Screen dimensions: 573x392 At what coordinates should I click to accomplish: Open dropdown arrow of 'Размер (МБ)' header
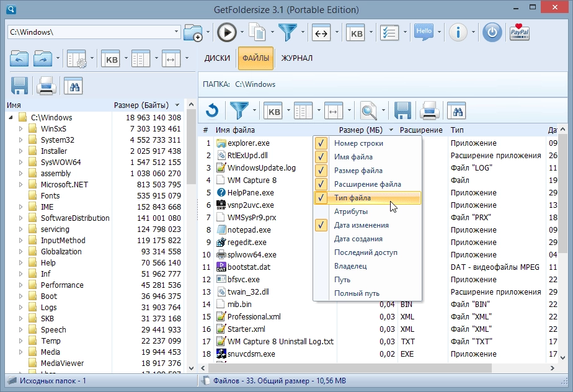(391, 130)
